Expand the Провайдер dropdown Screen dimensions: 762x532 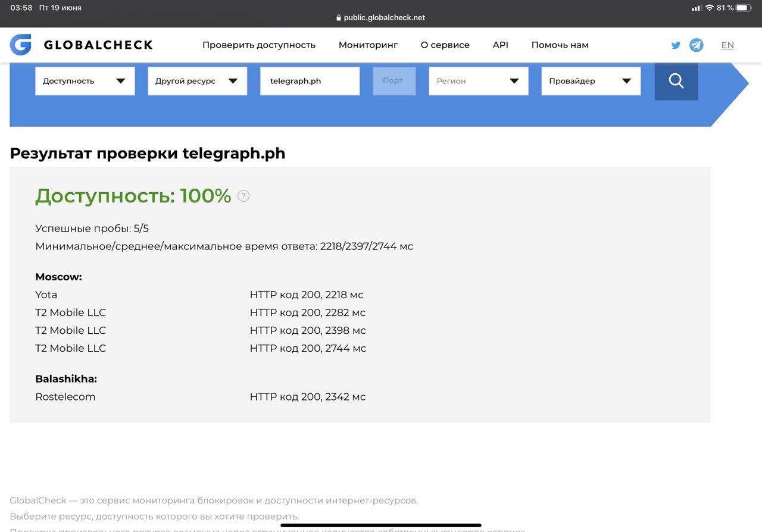(591, 81)
